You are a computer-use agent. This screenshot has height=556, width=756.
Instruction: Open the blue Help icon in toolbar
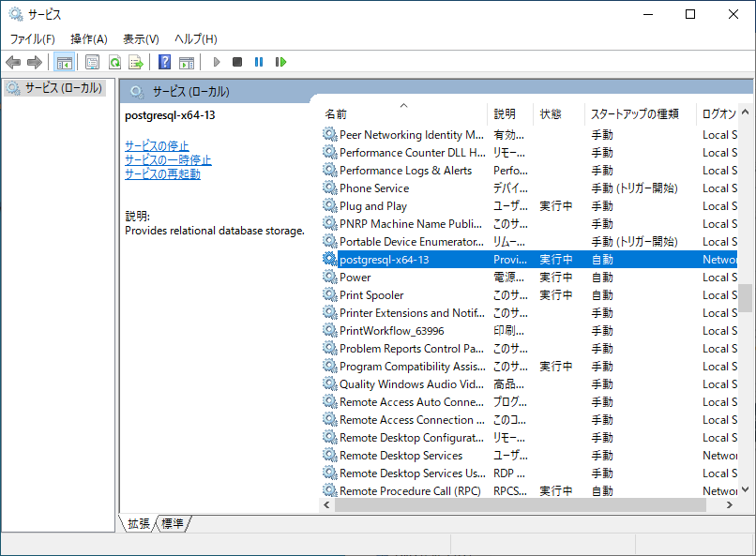click(x=164, y=62)
